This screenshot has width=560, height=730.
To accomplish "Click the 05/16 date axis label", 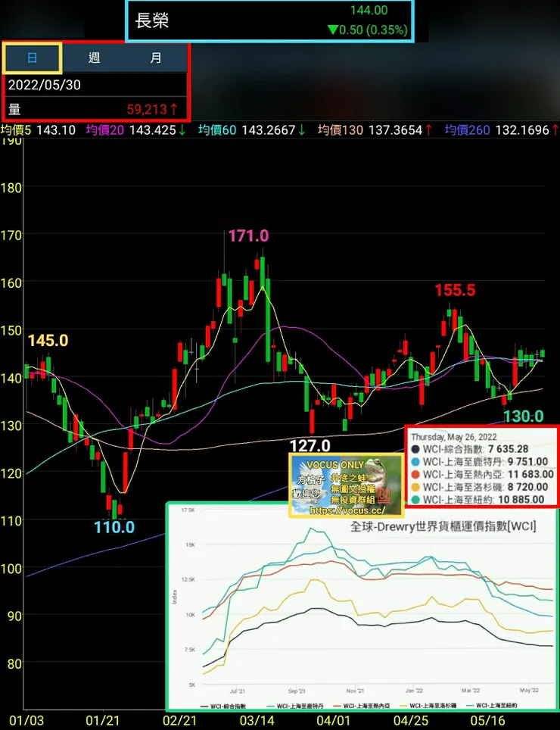I will (x=487, y=721).
